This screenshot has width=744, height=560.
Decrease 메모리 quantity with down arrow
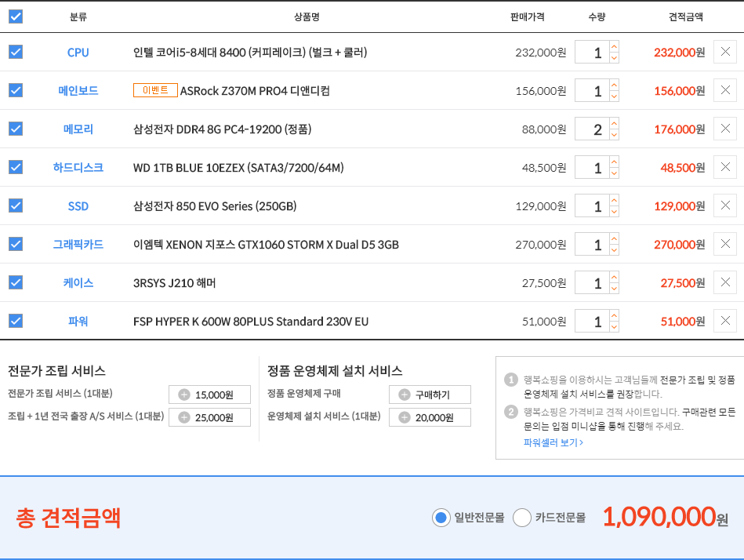614,135
